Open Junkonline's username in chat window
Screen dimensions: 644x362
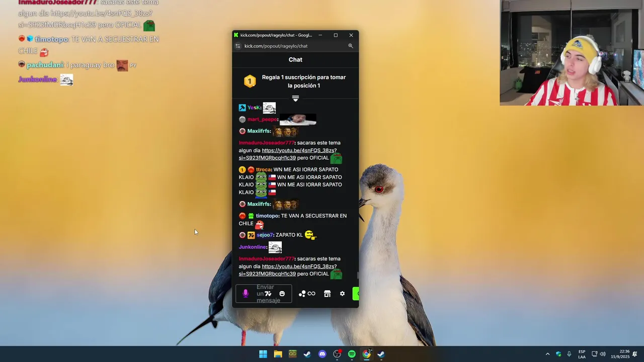coord(253,247)
